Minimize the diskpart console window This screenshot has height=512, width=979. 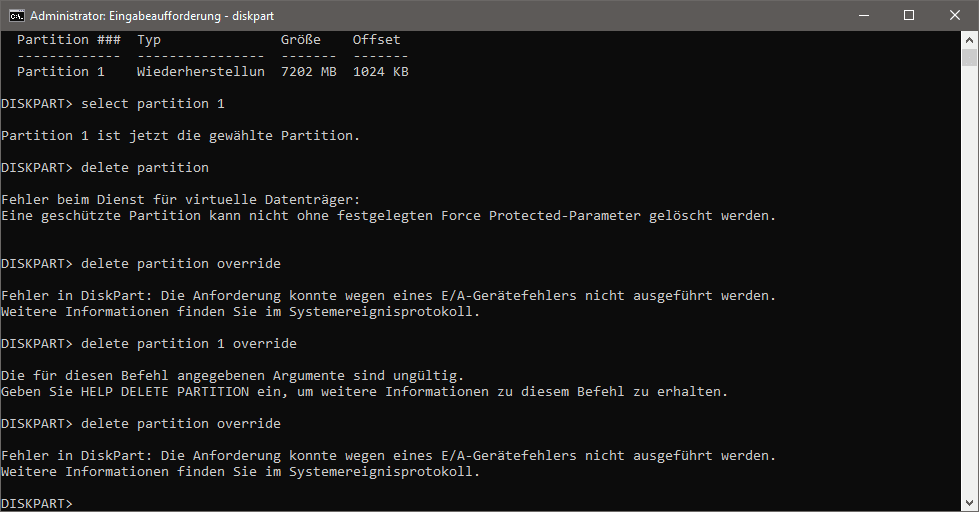click(x=863, y=16)
